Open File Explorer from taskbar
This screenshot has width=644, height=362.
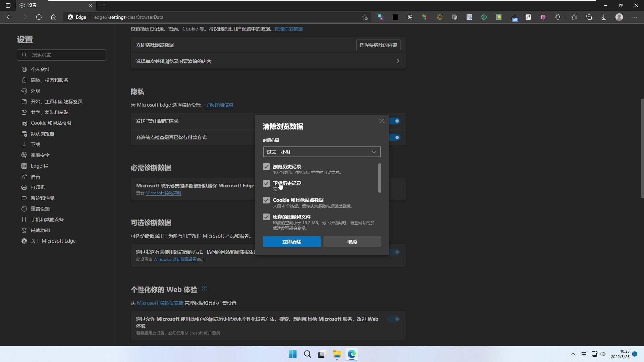click(337, 354)
